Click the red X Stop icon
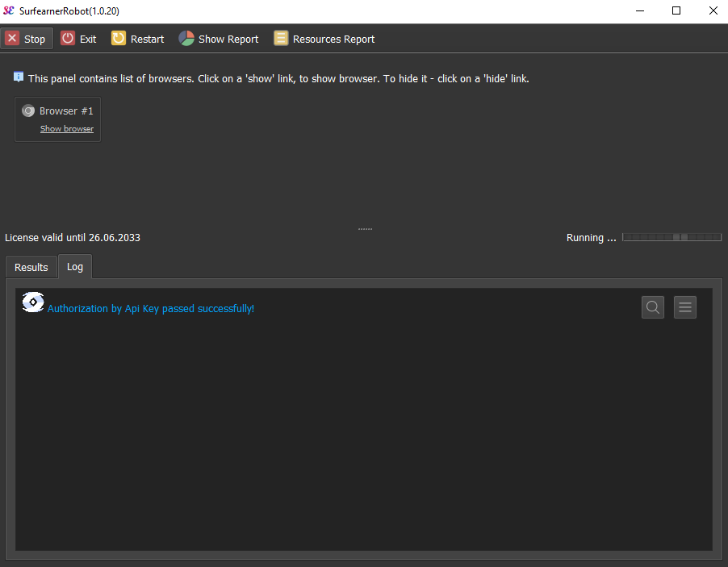Image resolution: width=728 pixels, height=567 pixels. (x=13, y=38)
